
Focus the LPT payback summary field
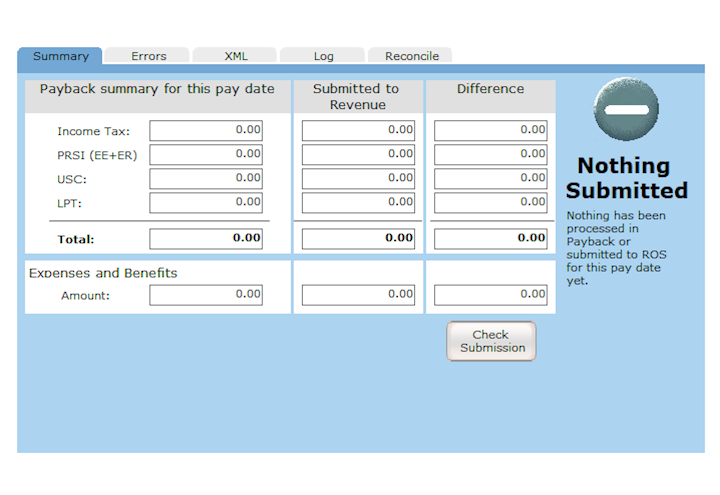coord(206,203)
